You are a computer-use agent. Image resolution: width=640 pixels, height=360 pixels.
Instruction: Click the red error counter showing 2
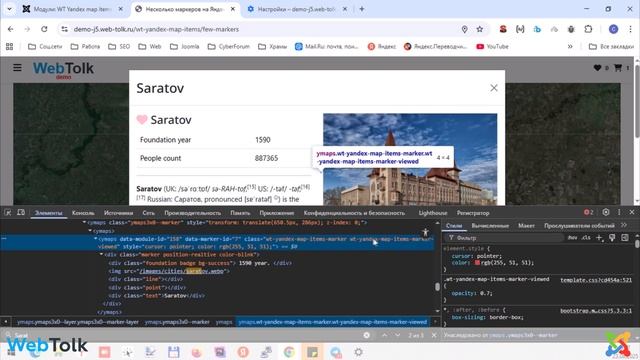588,212
